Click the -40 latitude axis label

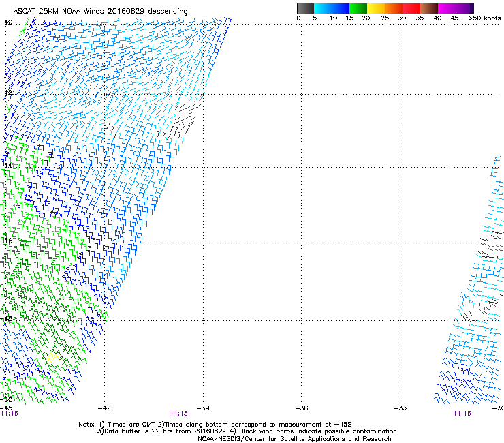(x=6, y=22)
